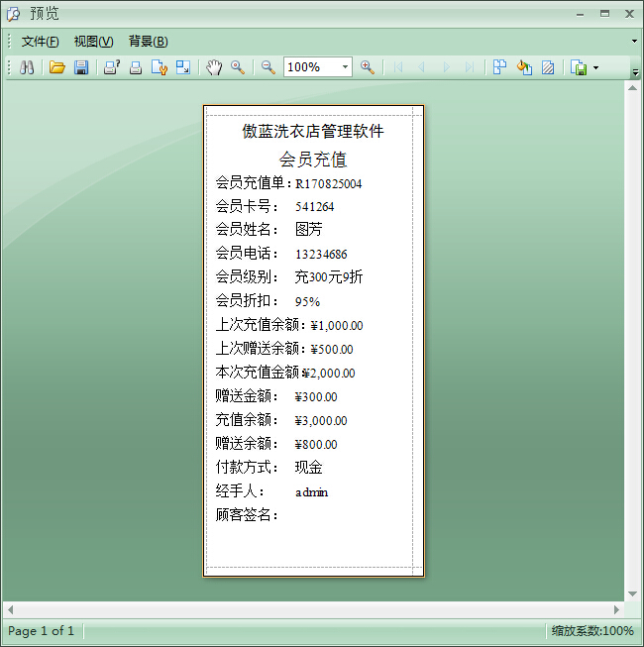This screenshot has width=644, height=647.
Task: Open the Print dialog icon
Action: coord(112,67)
